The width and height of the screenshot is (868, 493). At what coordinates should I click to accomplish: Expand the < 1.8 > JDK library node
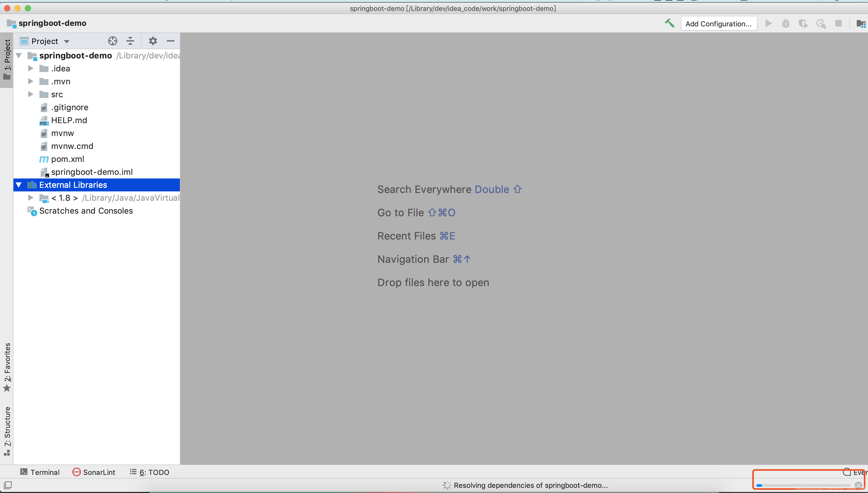(x=31, y=198)
